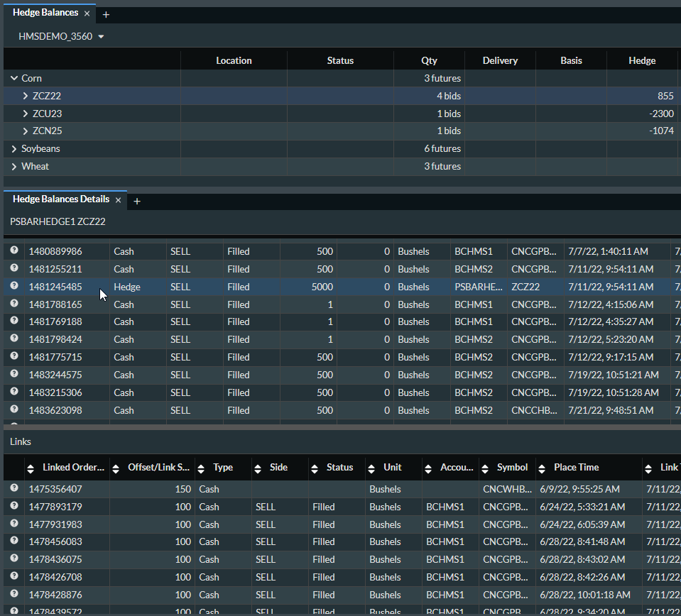Close the Hedge Balances Details tab
Image resolution: width=681 pixels, height=616 pixels.
[x=119, y=200]
